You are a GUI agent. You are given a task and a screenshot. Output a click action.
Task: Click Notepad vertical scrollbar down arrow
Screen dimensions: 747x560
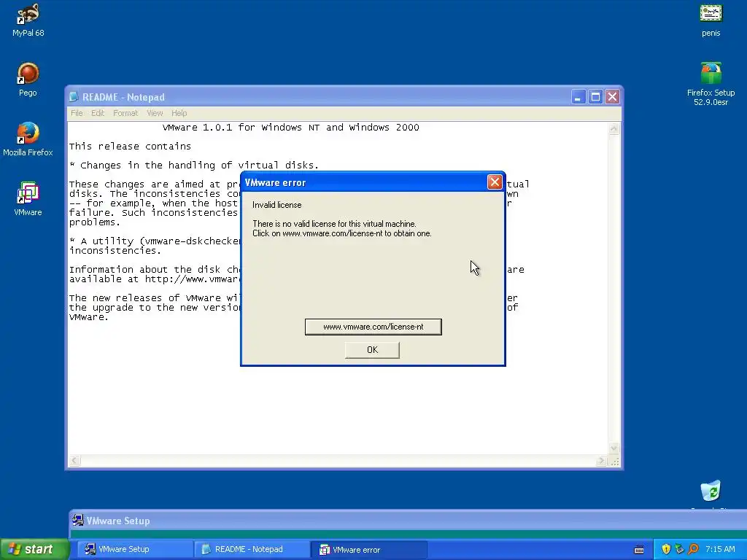(614, 448)
